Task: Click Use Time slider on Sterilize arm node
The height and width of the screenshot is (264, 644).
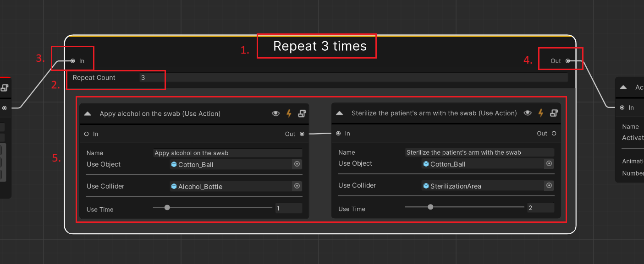Action: [465, 207]
